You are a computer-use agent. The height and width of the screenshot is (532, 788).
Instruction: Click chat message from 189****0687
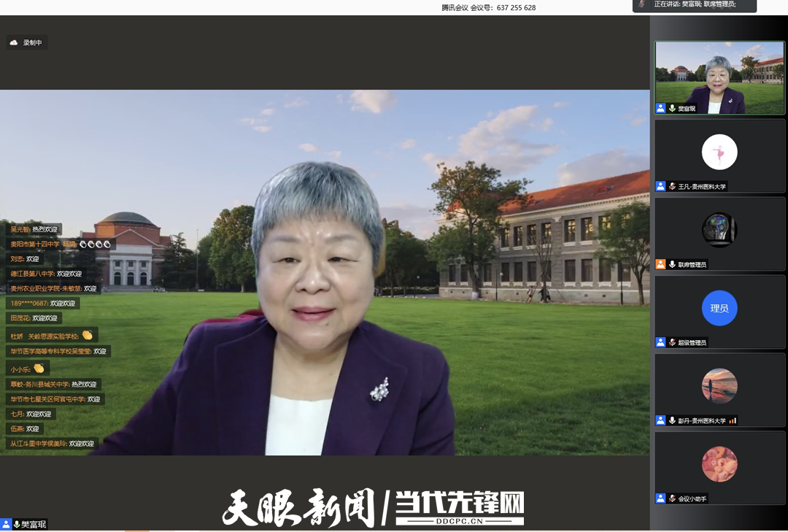[x=42, y=304]
